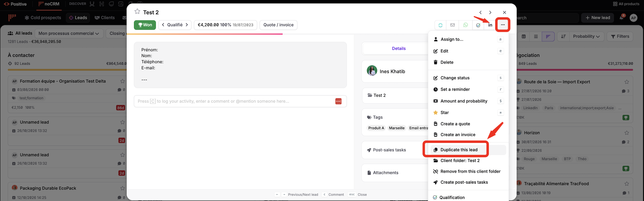Advance to next step after Qualifié

(187, 25)
